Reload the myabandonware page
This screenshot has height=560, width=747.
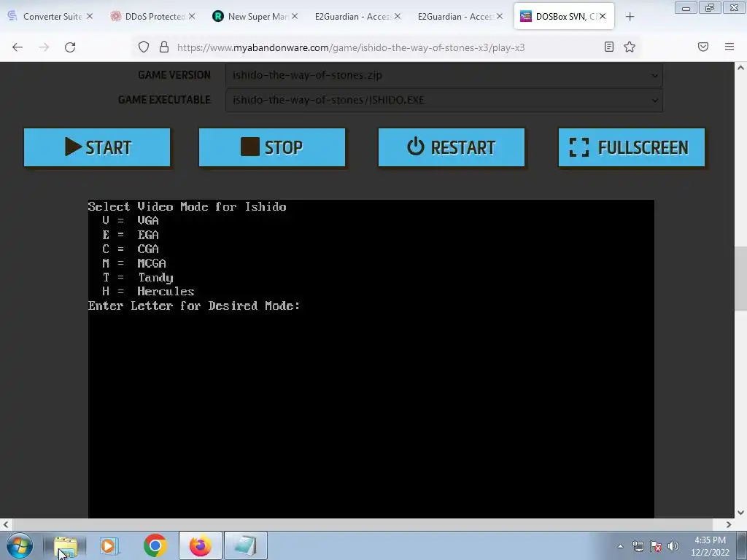(70, 47)
